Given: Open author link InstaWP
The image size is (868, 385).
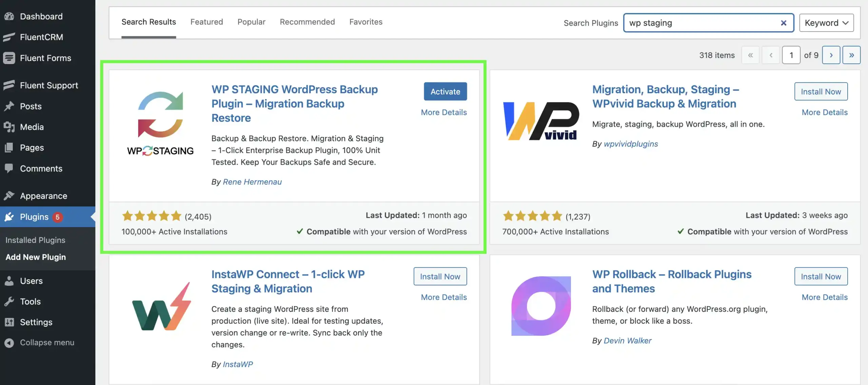Looking at the screenshot, I should 238,364.
